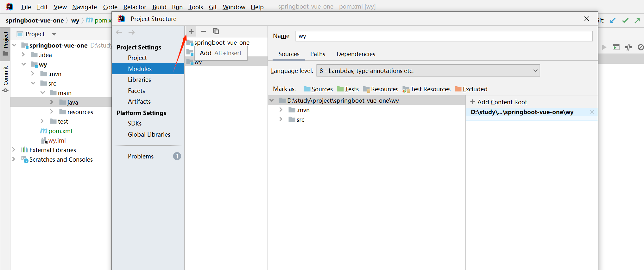Open Project view selector dropdown
This screenshot has width=644, height=270.
(54, 34)
